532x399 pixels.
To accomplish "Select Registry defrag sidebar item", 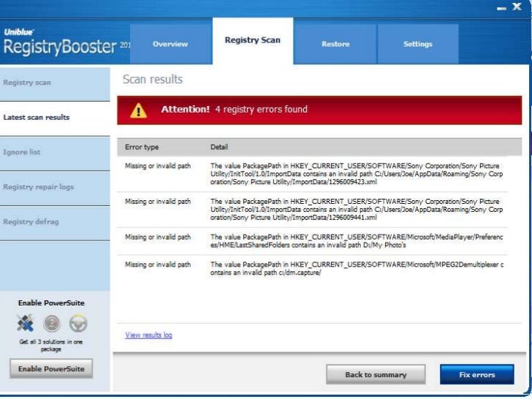I will coord(55,222).
